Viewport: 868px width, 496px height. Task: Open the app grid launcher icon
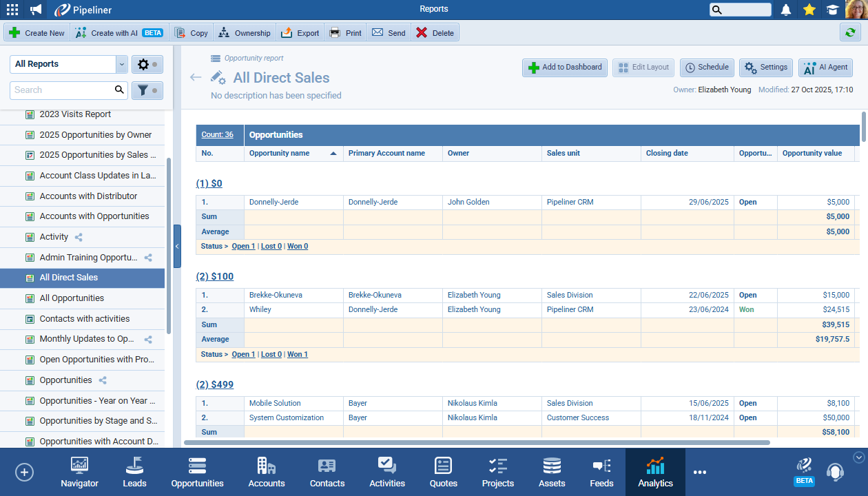[x=12, y=10]
